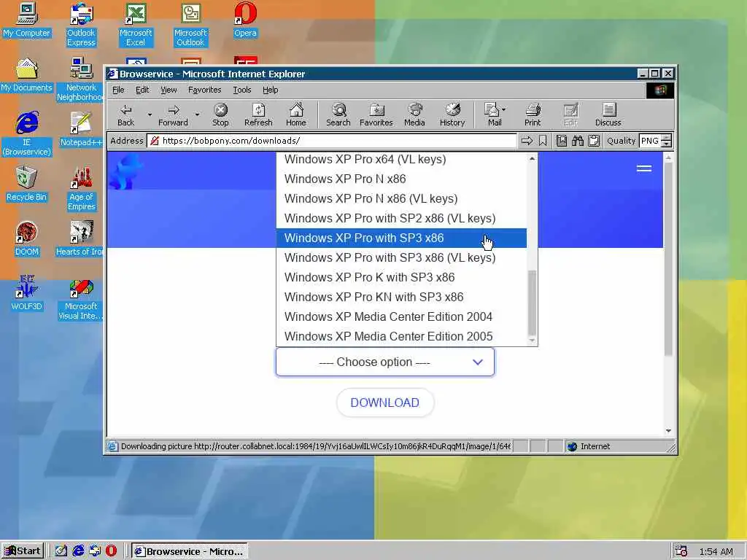This screenshot has height=560, width=747.
Task: Open the Tools menu
Action: (x=242, y=90)
